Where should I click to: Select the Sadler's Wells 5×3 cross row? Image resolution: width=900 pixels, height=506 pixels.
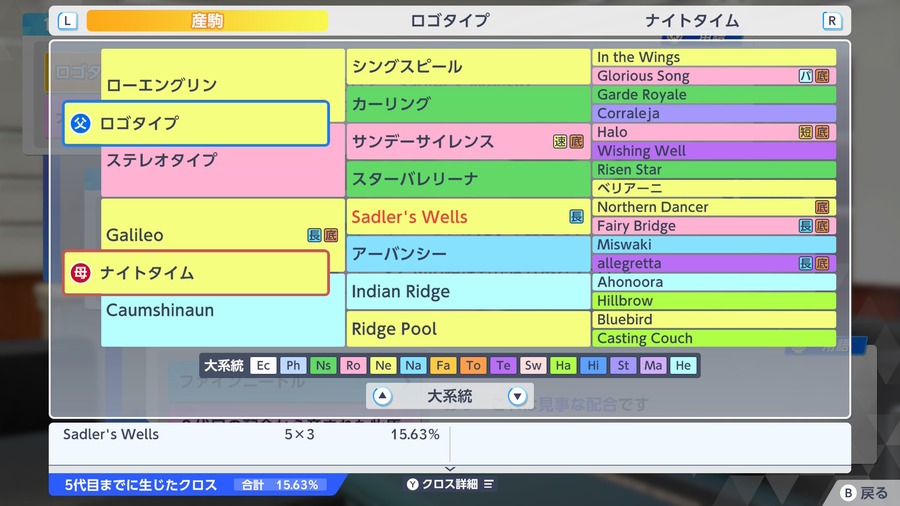click(x=251, y=435)
